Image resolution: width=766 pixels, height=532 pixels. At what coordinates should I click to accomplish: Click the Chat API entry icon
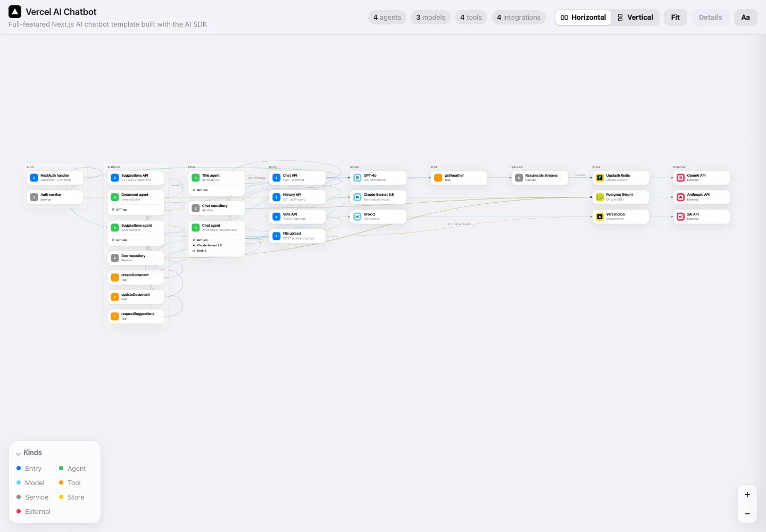[x=277, y=178]
